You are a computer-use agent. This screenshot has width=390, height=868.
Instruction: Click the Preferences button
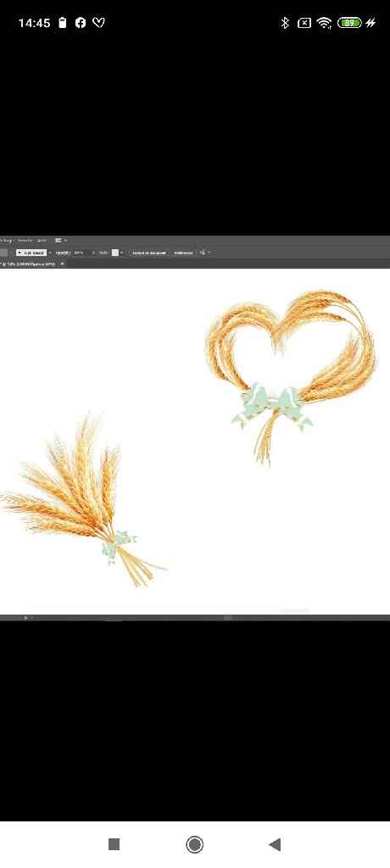(183, 253)
